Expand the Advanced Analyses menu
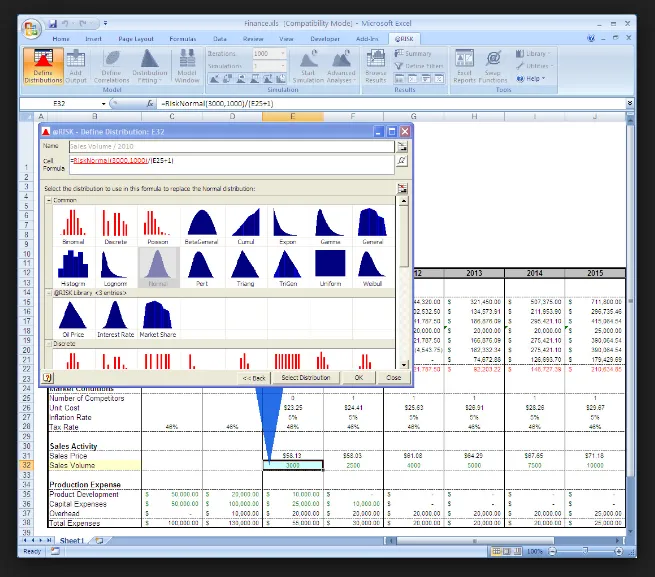655x577 pixels. point(341,66)
